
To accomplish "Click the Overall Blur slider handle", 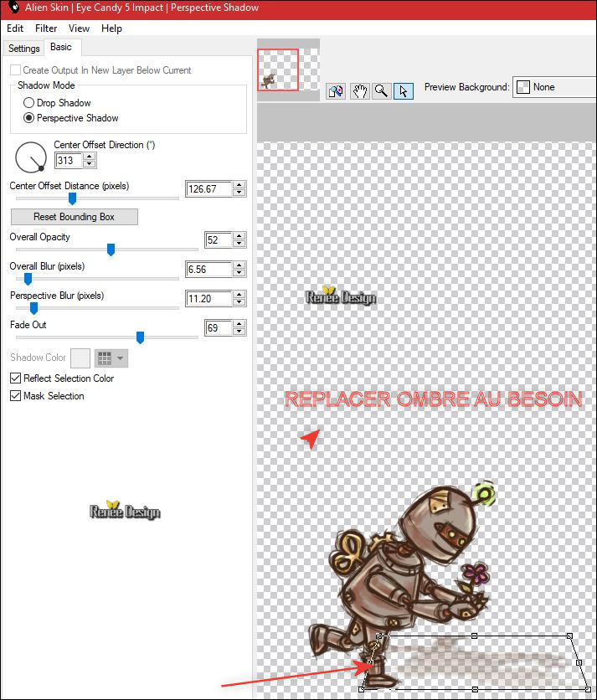I will click(28, 279).
